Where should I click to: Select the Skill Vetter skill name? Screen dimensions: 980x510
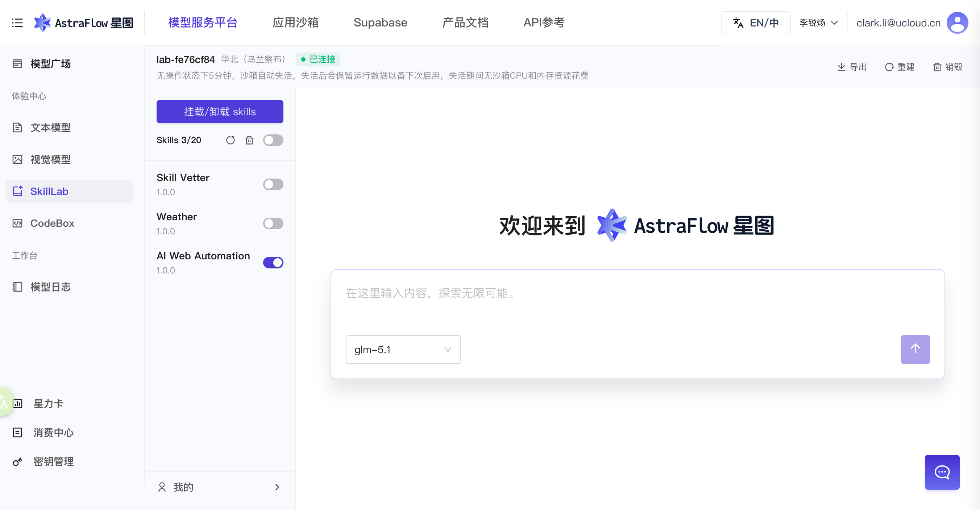(x=183, y=177)
